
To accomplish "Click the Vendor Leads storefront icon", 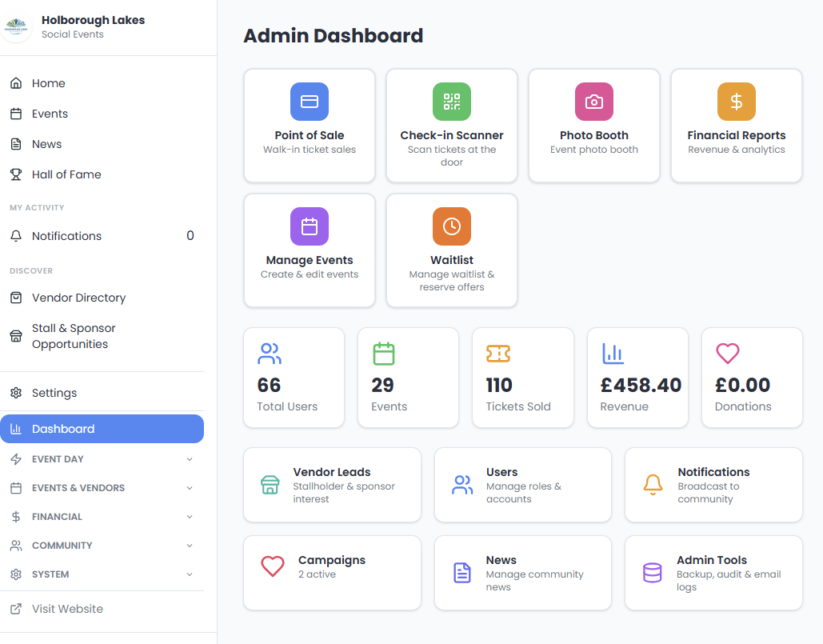I will point(270,485).
